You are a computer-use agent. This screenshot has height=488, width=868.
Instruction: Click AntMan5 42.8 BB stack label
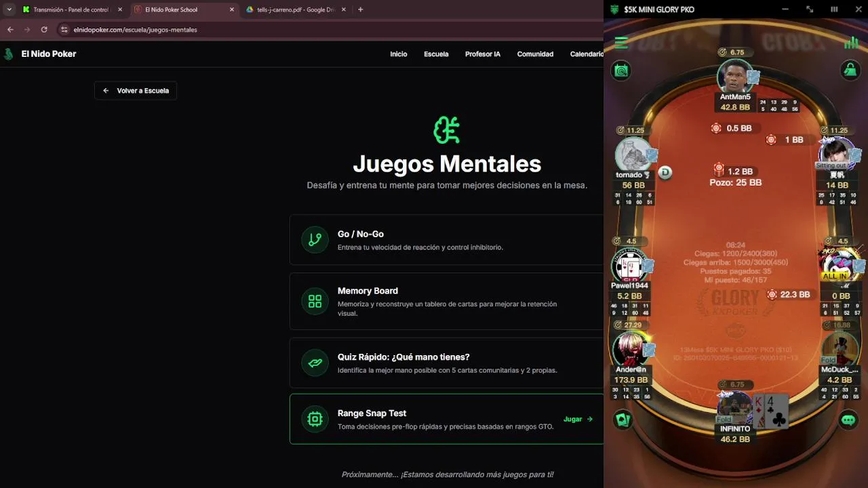735,107
